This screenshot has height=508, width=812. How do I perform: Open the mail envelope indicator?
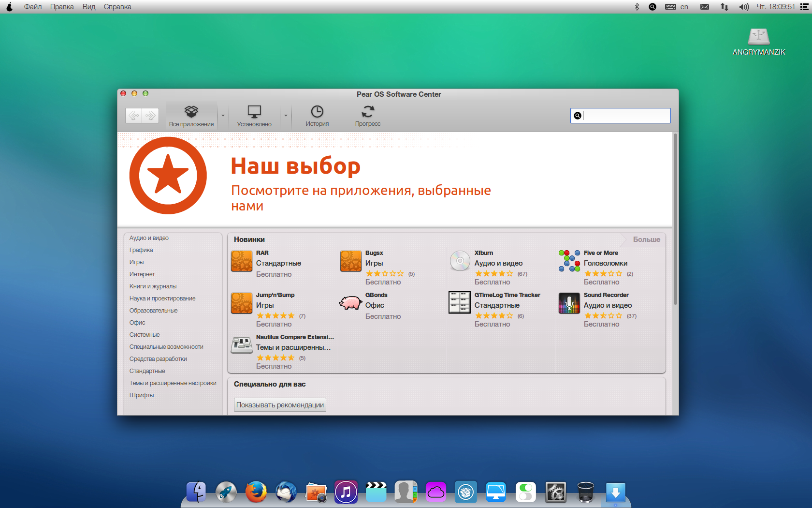click(705, 7)
